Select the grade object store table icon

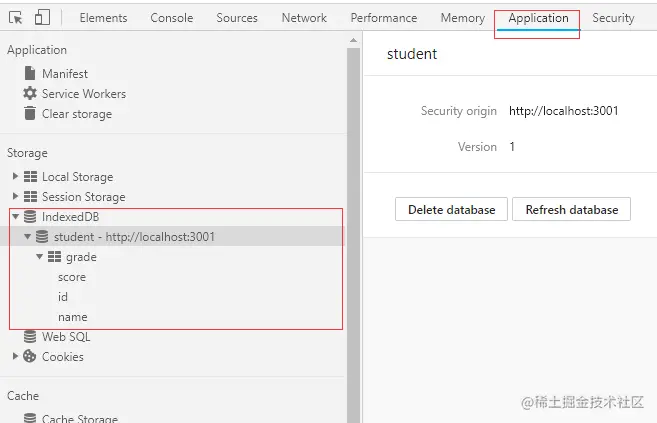54,256
